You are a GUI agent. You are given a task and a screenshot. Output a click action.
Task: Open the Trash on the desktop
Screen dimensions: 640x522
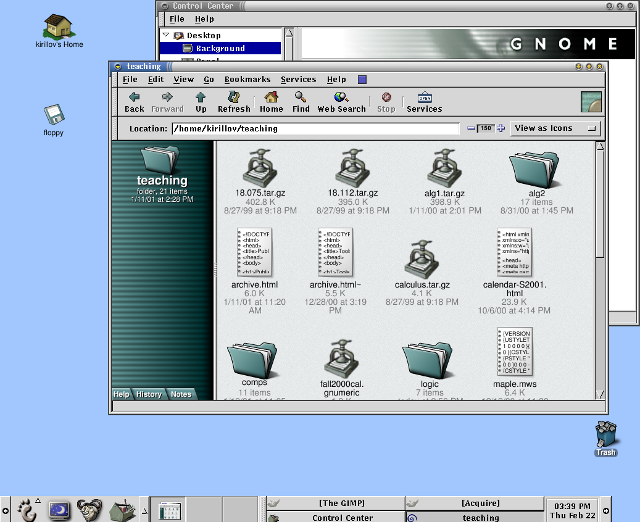point(606,436)
